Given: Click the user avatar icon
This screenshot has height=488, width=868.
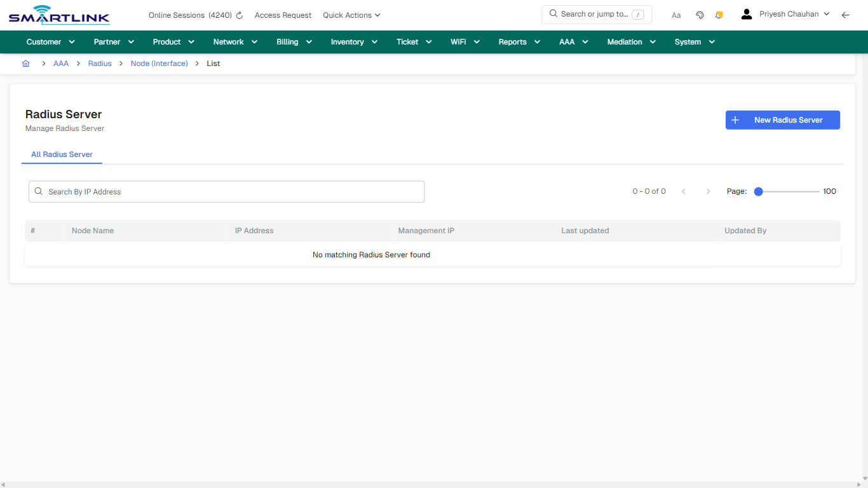Looking at the screenshot, I should coord(746,13).
